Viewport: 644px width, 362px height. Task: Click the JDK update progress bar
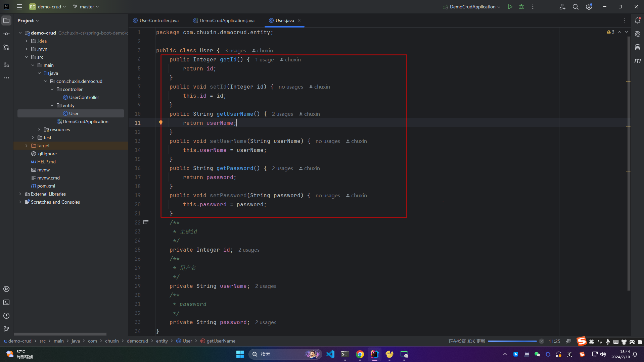[x=512, y=341]
